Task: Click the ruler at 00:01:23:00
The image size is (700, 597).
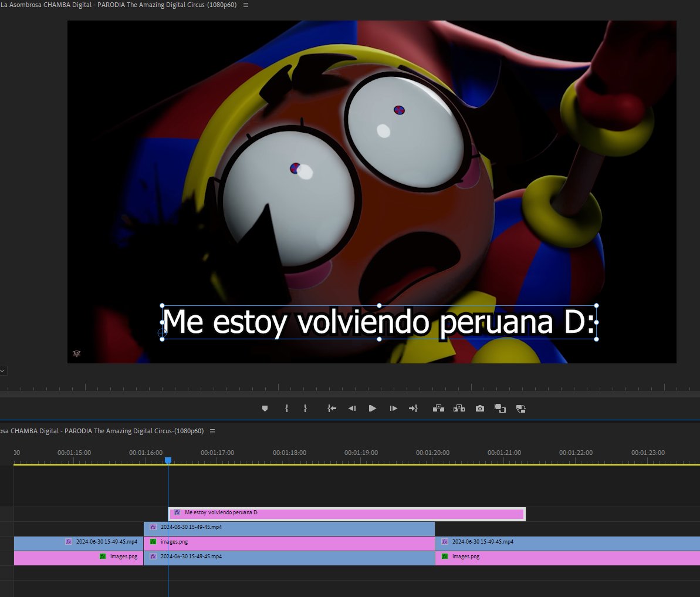Action: click(648, 453)
